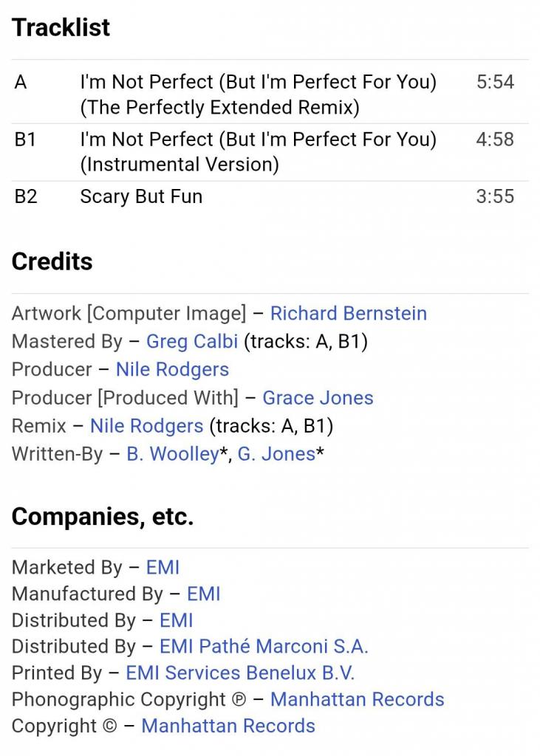The height and width of the screenshot is (756, 540).
Task: Click the Tracklist section heading
Action: pos(61,27)
